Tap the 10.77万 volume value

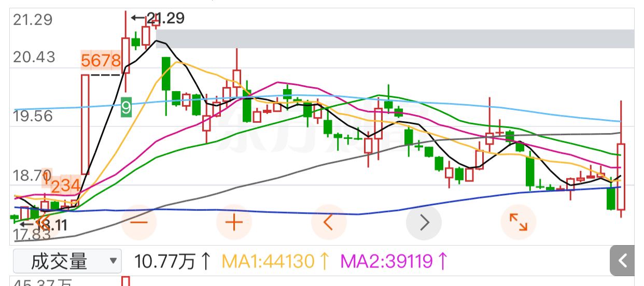point(173,261)
